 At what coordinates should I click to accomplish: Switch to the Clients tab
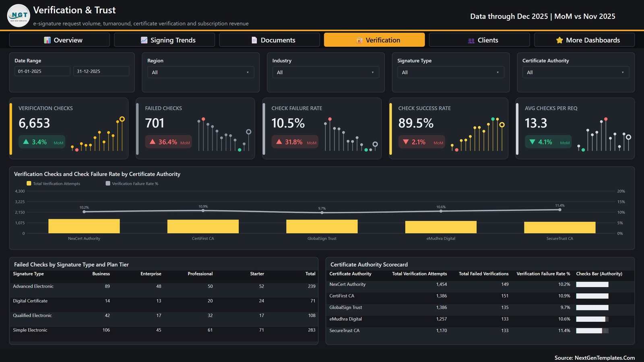tap(479, 40)
